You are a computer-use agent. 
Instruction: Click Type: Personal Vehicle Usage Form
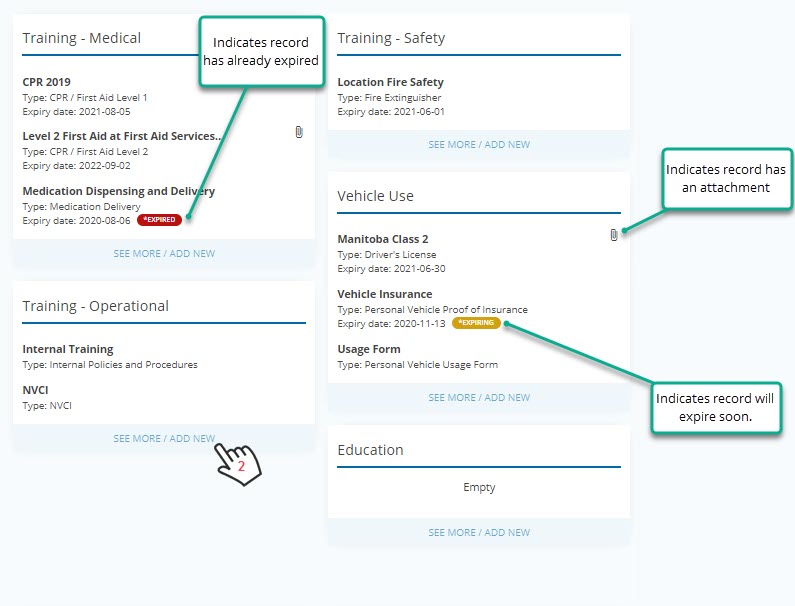(x=418, y=365)
